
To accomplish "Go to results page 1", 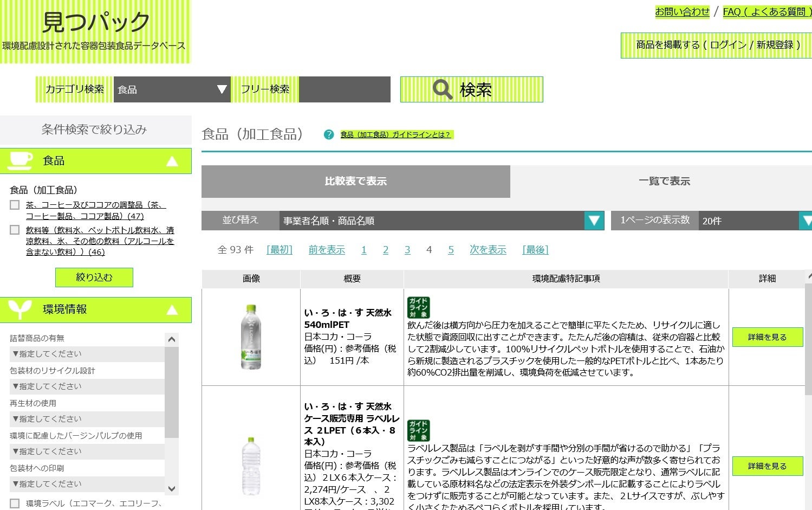I will point(364,250).
